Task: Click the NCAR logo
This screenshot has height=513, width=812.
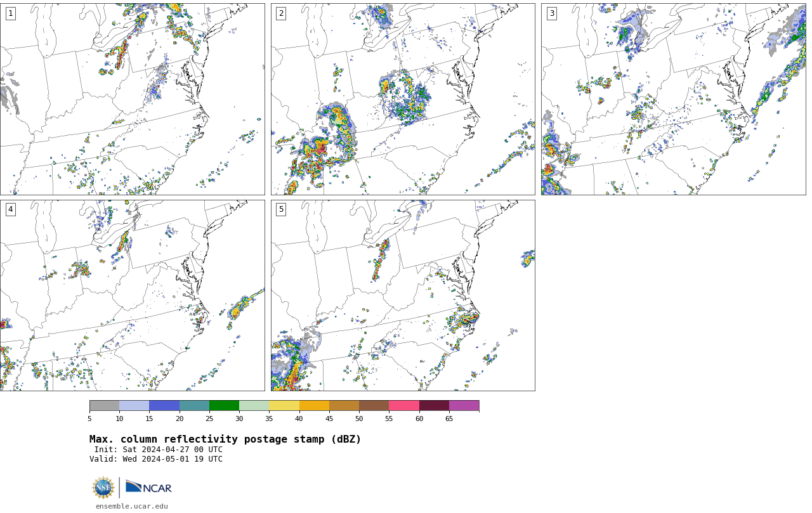Action: pos(148,487)
